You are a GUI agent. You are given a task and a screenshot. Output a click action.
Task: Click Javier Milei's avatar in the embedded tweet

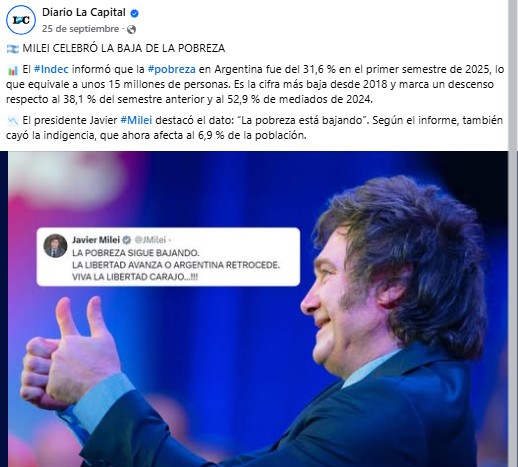tap(55, 246)
